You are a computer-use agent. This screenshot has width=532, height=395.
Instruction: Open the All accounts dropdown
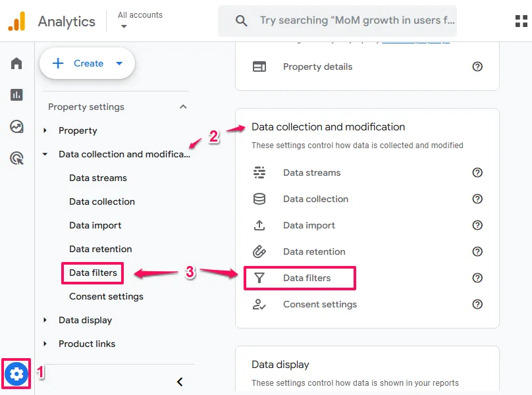click(140, 20)
